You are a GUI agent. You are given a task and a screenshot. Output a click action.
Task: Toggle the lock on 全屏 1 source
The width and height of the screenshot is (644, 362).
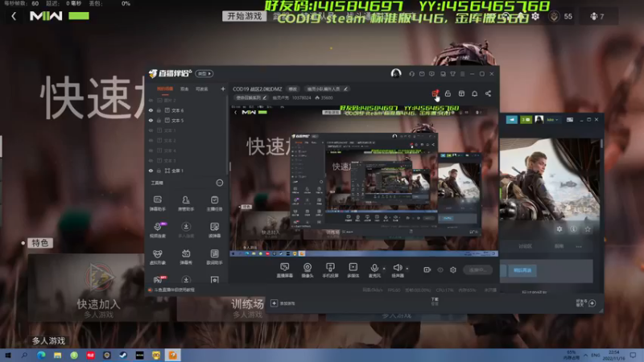[159, 171]
